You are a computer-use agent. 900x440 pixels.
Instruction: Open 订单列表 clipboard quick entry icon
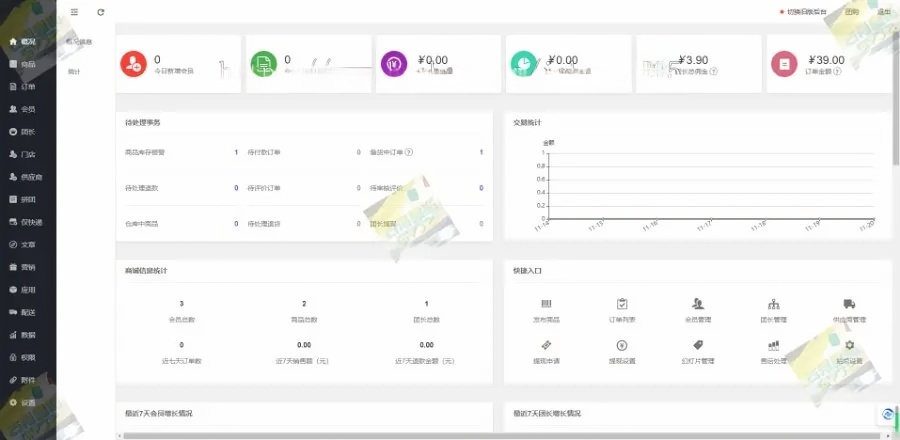622,304
